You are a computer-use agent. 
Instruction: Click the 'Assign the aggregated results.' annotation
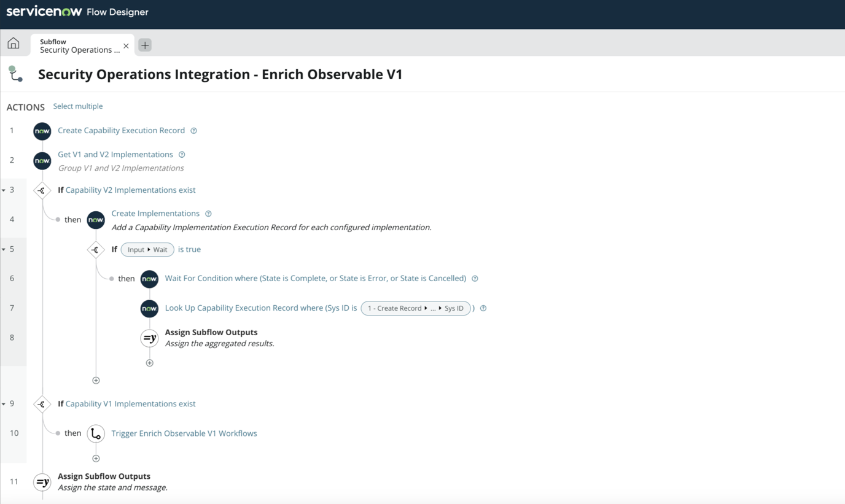tap(220, 344)
